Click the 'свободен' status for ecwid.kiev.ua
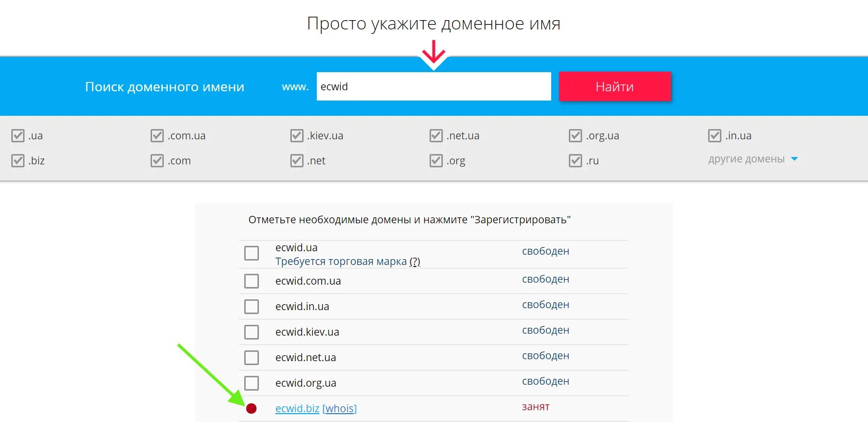 click(x=545, y=330)
